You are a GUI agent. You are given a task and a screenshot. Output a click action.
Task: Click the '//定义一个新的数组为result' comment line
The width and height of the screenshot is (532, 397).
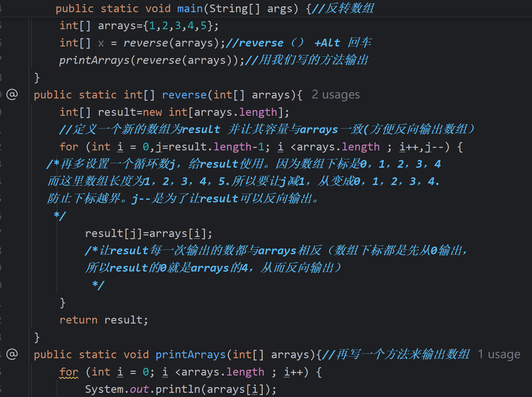[267, 130]
